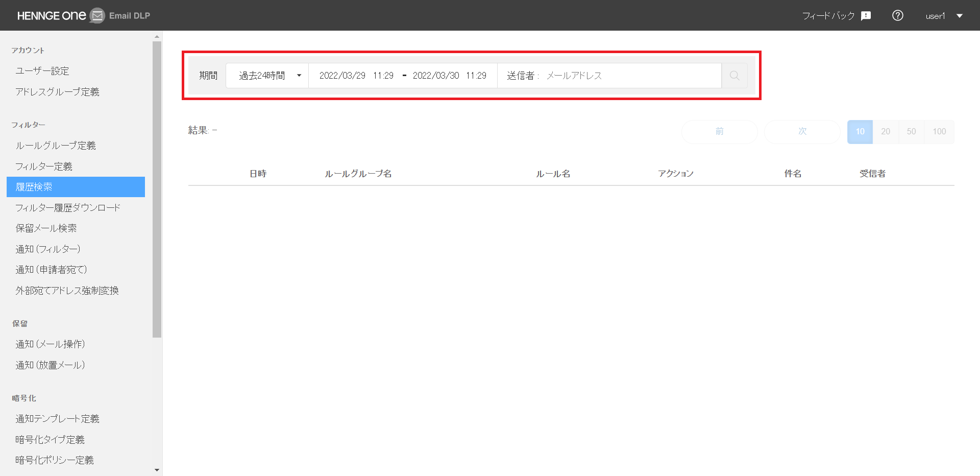The height and width of the screenshot is (476, 980).
Task: Open 暗号化ポリシー定義 in the sidebar
Action: pyautogui.click(x=55, y=460)
